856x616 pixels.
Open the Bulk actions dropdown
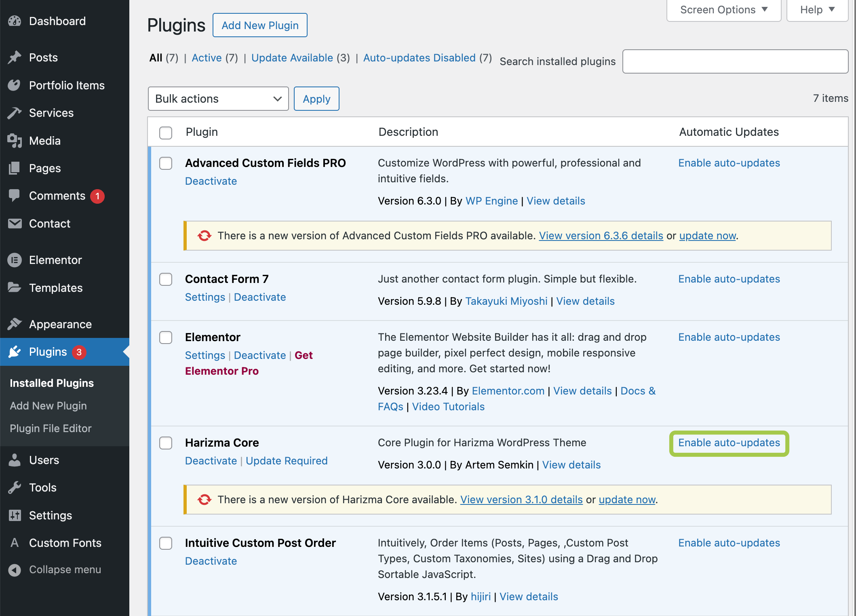click(x=218, y=99)
